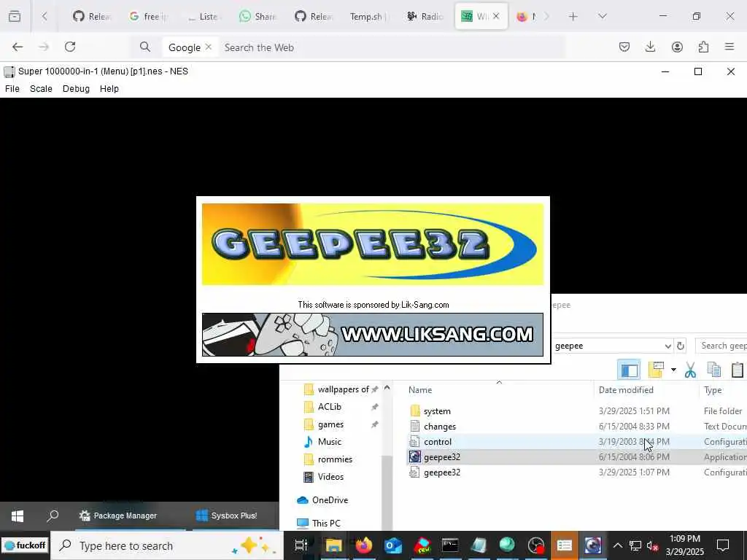The height and width of the screenshot is (560, 747).
Task: Open the Pocket save icon
Action: [624, 47]
